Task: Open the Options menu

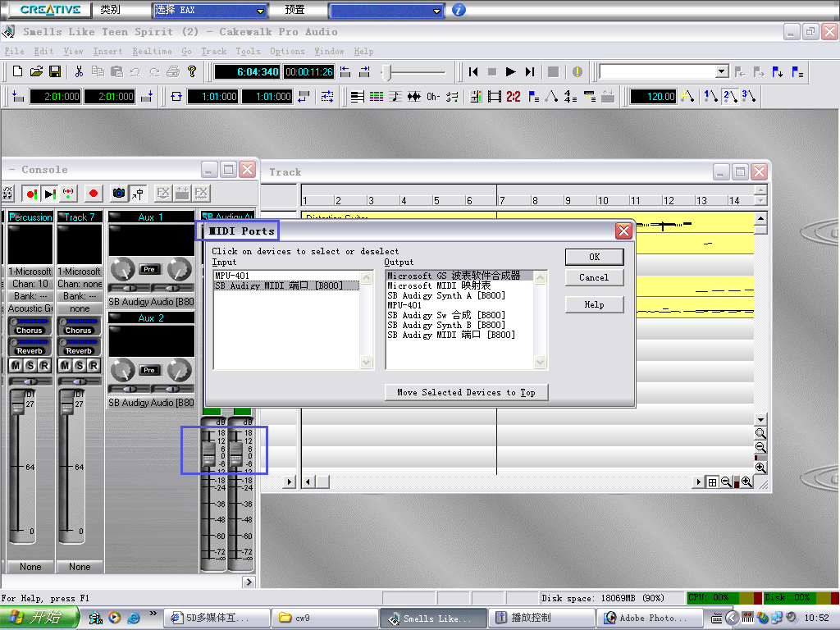Action: pyautogui.click(x=287, y=51)
